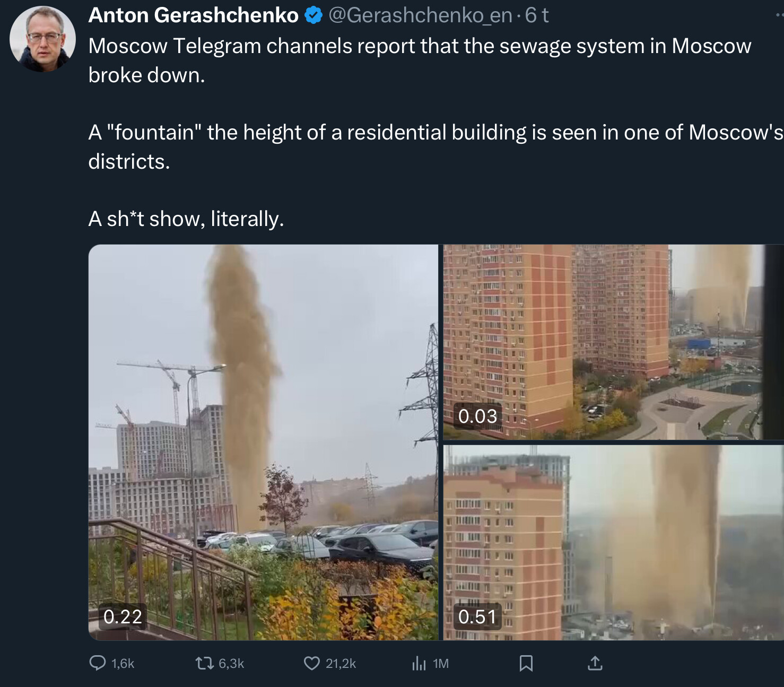Image resolution: width=784 pixels, height=687 pixels.
Task: Click the 1M views count
Action: [x=441, y=664]
